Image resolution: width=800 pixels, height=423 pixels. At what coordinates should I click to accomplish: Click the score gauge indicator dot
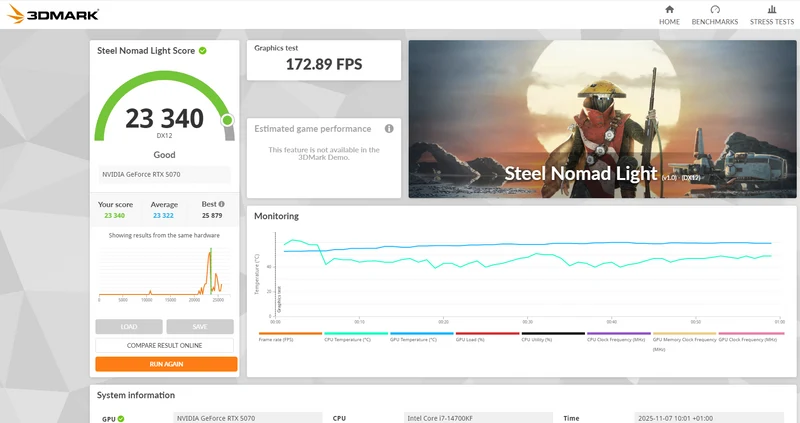click(x=227, y=120)
